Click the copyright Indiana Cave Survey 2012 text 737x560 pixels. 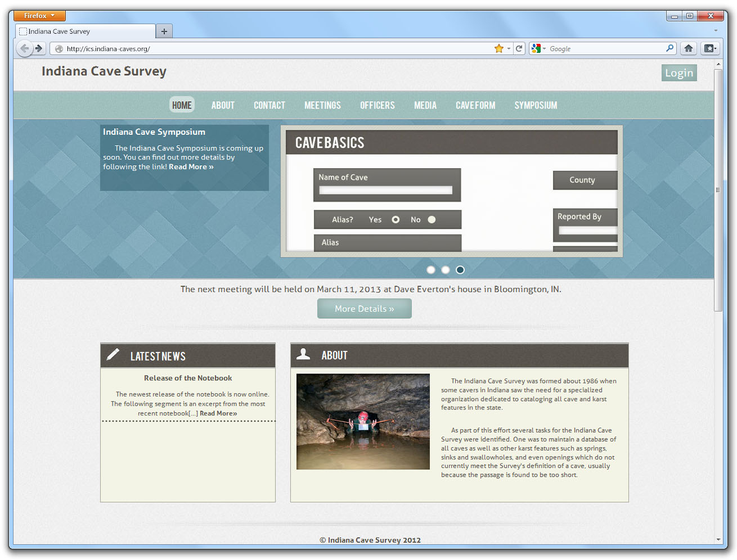coord(370,540)
